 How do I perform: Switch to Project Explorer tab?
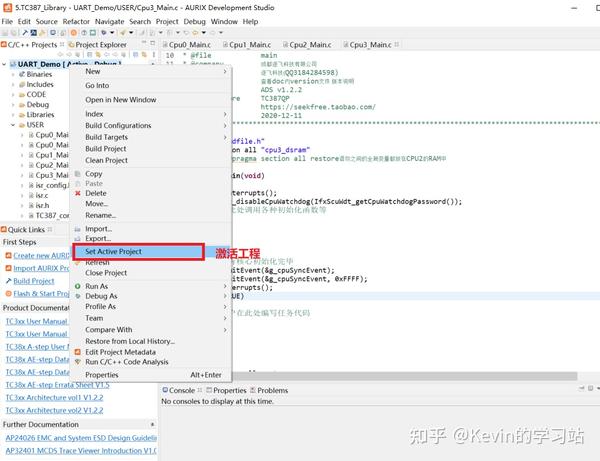(x=98, y=45)
